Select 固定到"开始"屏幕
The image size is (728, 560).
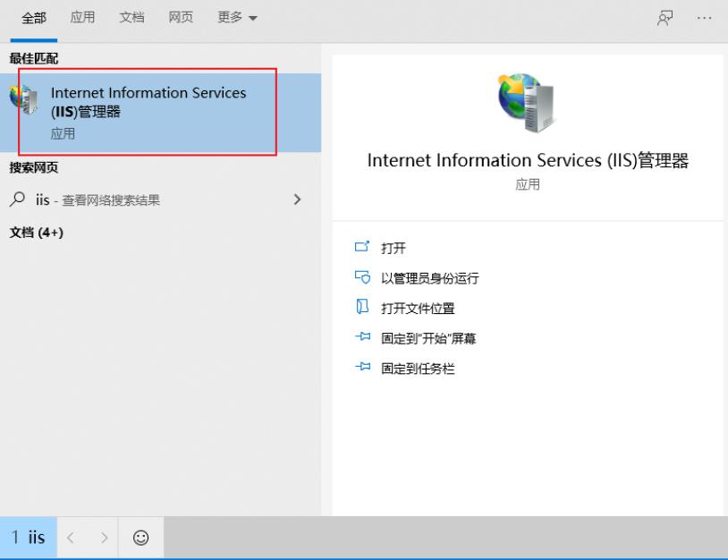[x=428, y=338]
